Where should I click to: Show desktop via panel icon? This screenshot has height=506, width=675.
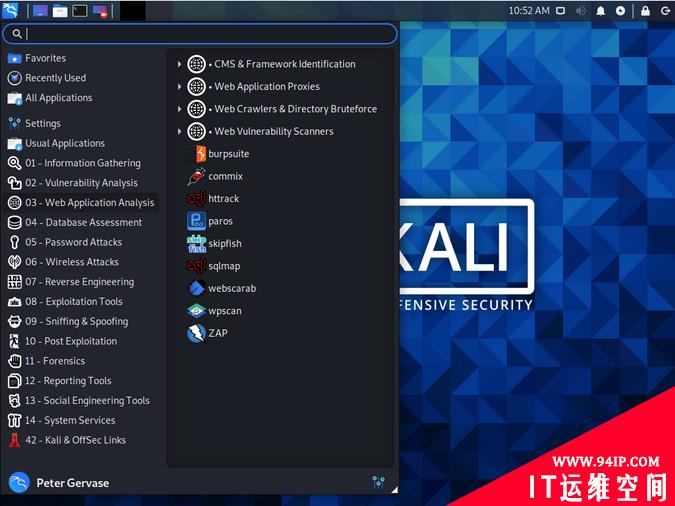point(40,11)
